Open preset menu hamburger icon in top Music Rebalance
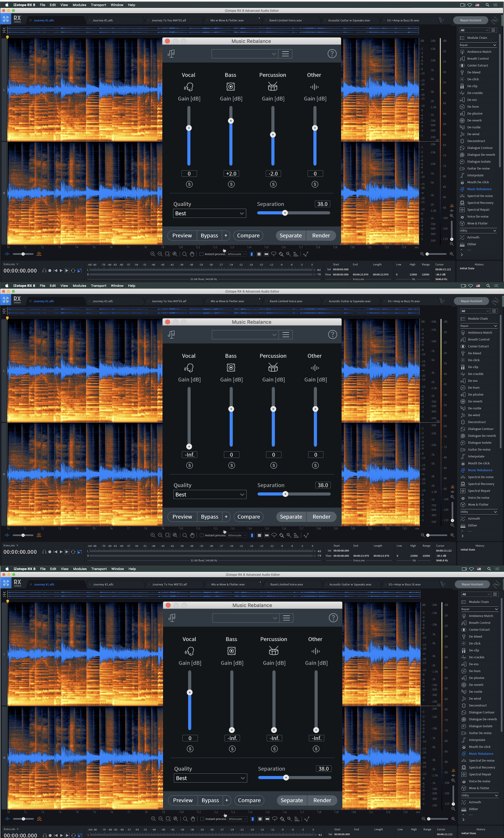Screen dimensions: 504x838 tap(285, 54)
